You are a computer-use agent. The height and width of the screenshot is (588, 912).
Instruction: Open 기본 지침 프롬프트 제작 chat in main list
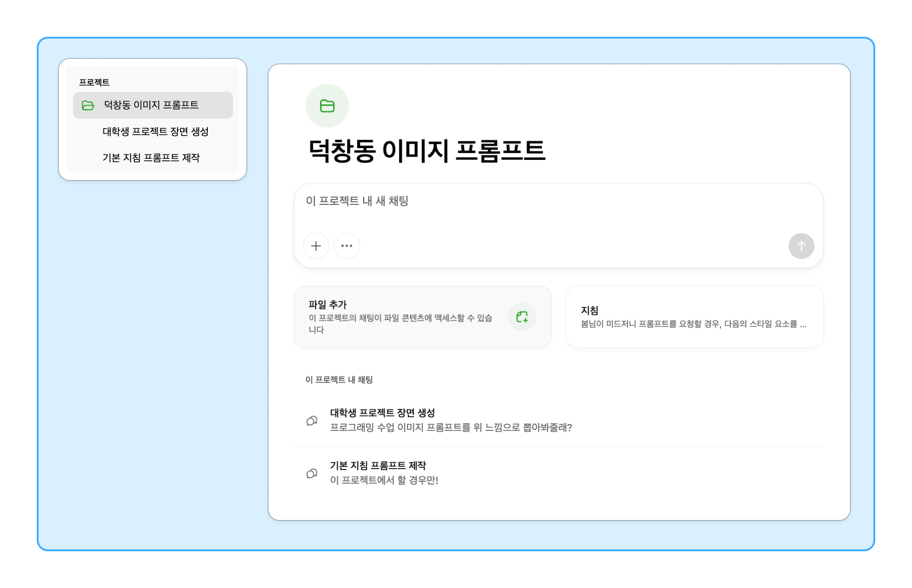[378, 466]
